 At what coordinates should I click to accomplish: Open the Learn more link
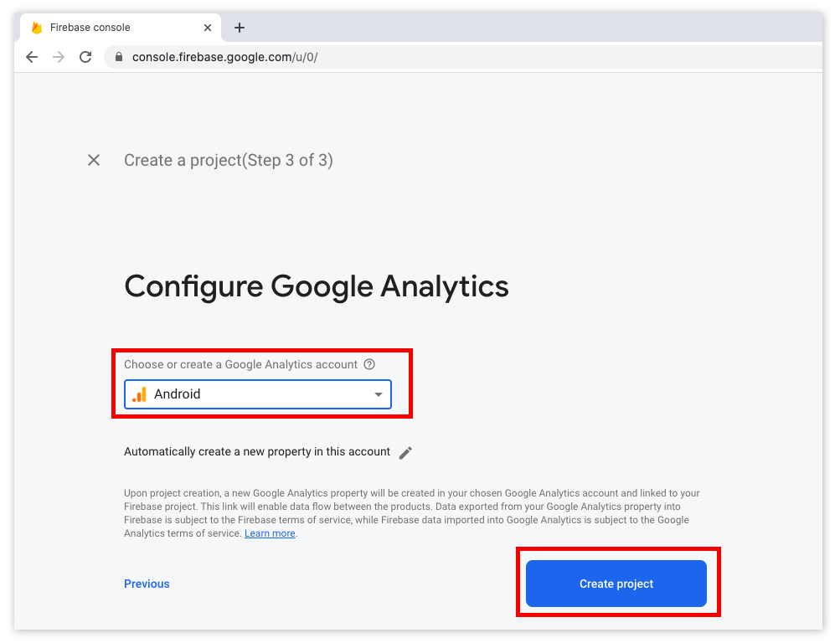point(270,533)
